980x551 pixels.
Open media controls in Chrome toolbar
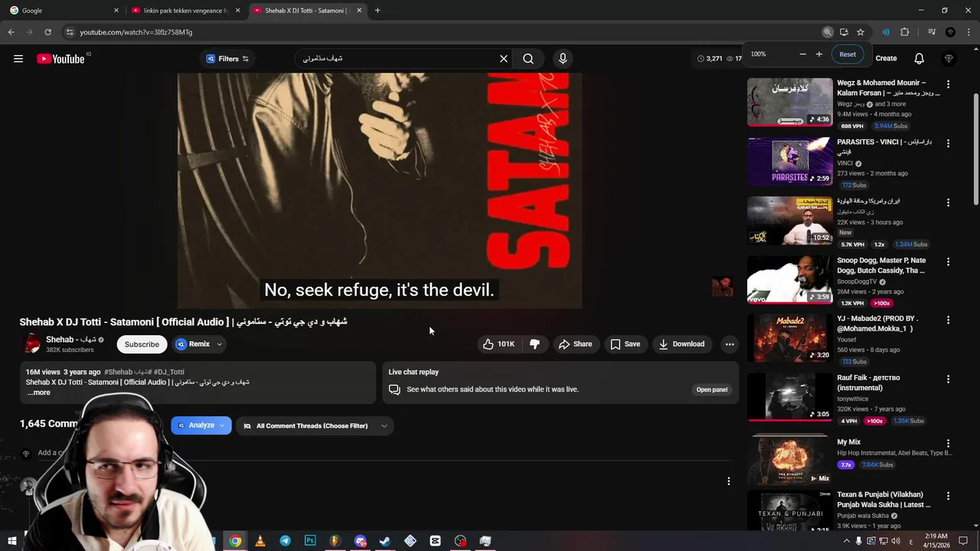click(x=932, y=32)
